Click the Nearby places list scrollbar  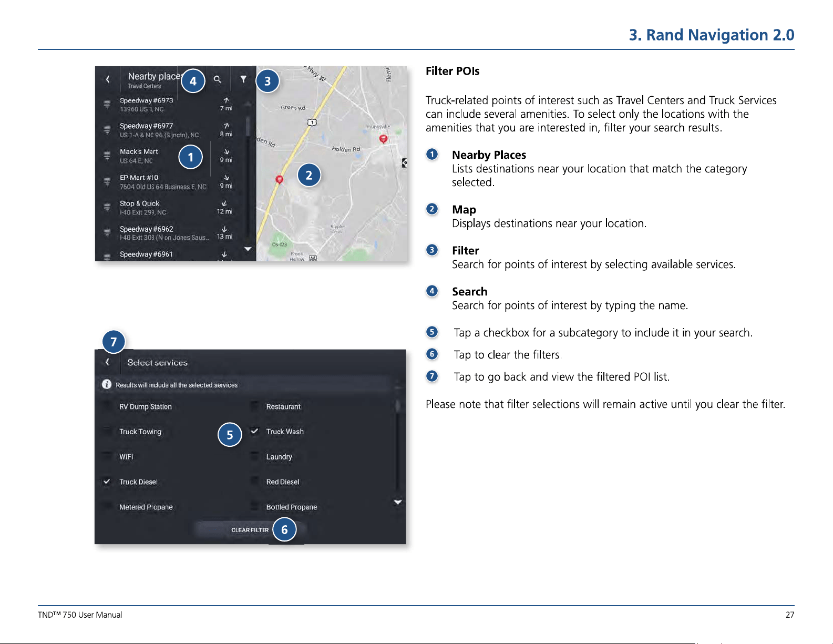coord(248,173)
